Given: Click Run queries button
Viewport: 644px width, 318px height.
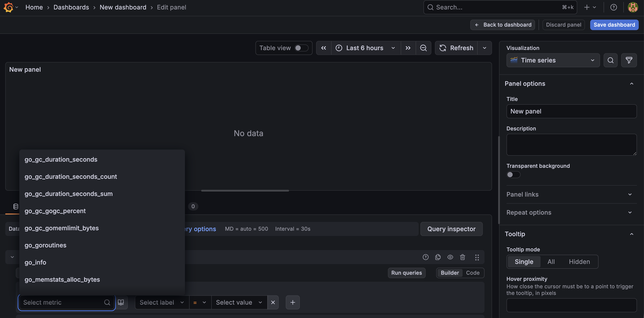Looking at the screenshot, I should tap(407, 273).
